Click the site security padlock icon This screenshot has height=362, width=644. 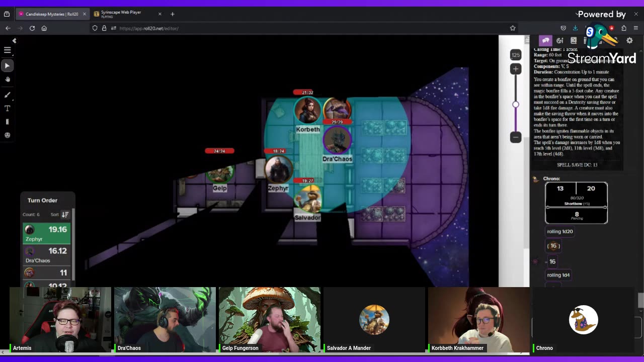[x=104, y=28]
